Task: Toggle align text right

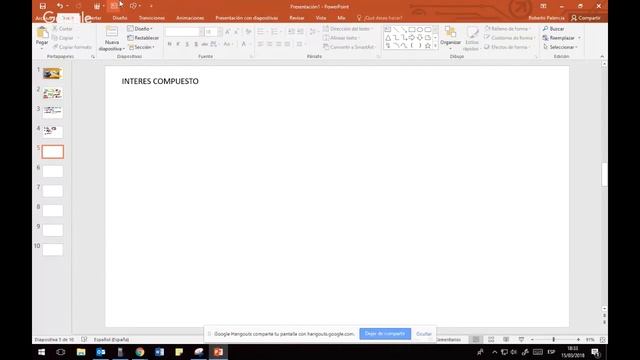Action: pyautogui.click(x=278, y=44)
